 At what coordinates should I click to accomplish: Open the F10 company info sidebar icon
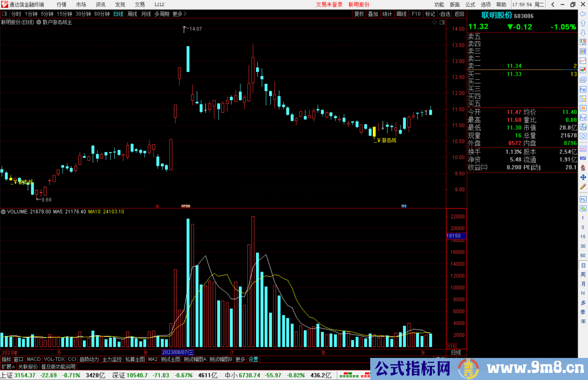(x=583, y=90)
